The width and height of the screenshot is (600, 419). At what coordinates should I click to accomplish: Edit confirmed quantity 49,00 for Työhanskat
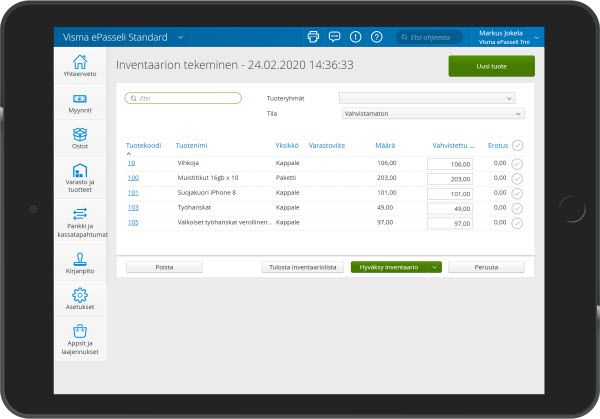[450, 209]
